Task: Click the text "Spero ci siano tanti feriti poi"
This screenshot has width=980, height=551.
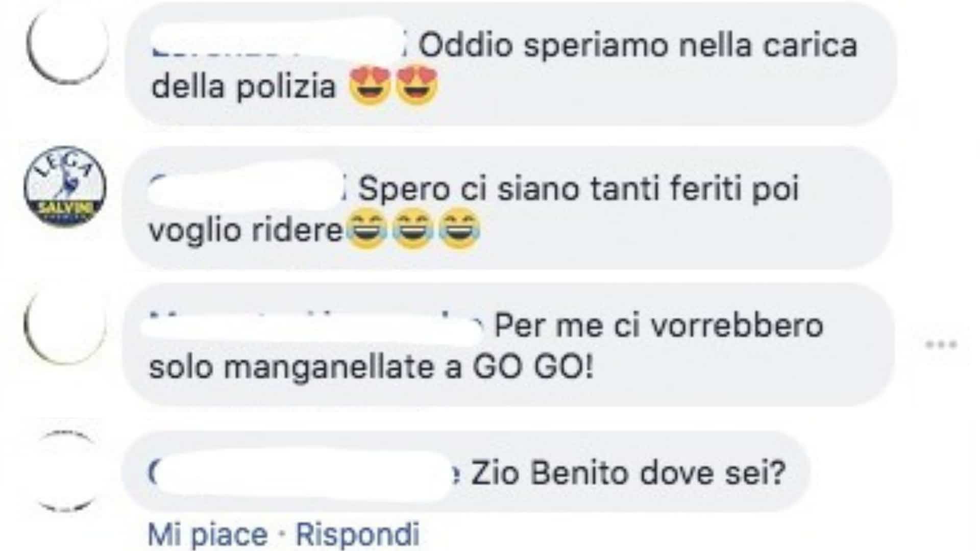Action: (x=578, y=189)
